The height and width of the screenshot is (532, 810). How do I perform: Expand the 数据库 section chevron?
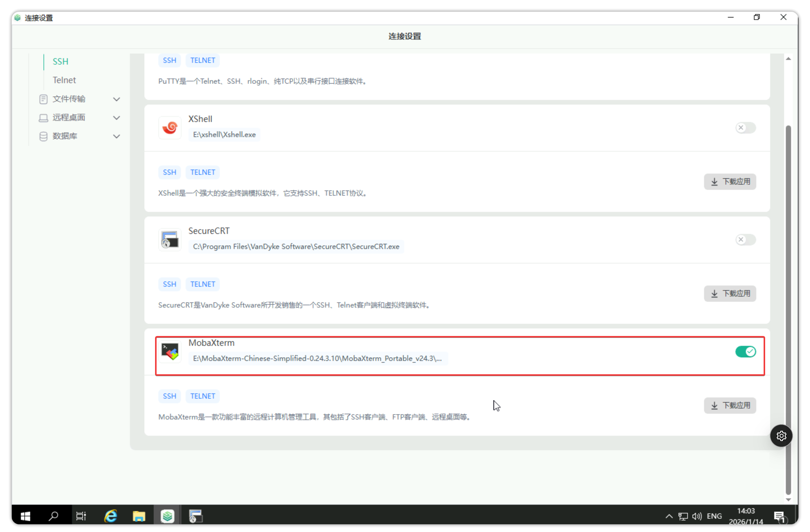(x=116, y=136)
